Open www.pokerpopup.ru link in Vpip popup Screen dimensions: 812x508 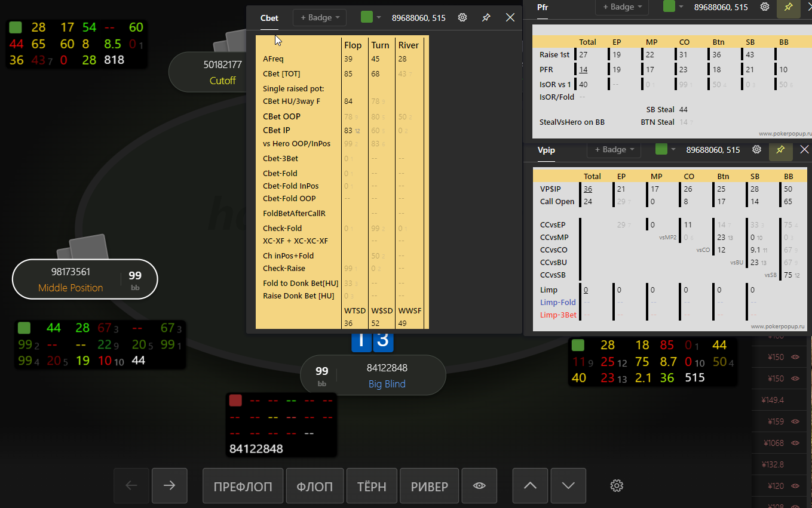[x=779, y=327]
